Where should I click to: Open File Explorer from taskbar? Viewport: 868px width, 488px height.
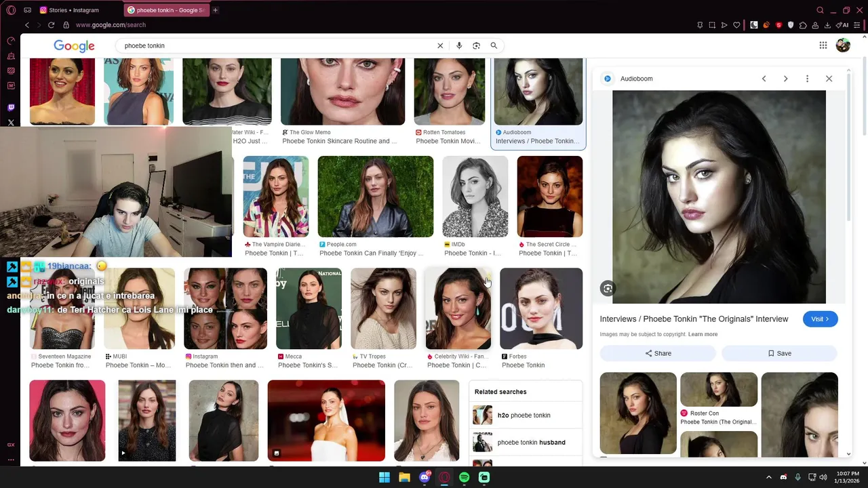point(404,477)
